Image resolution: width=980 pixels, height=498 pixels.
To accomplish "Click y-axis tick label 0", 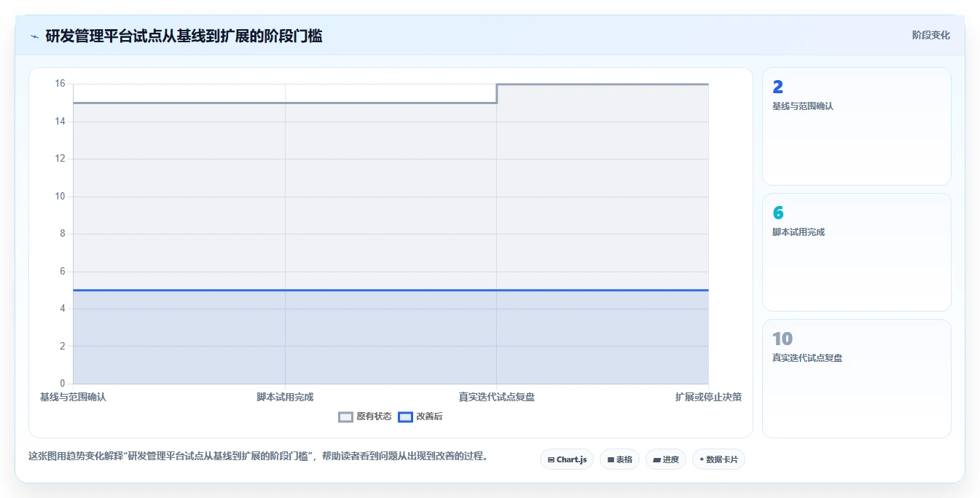I will [x=62, y=384].
